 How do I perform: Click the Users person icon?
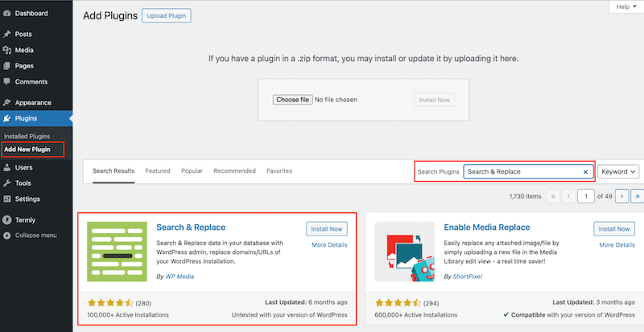(x=6, y=167)
